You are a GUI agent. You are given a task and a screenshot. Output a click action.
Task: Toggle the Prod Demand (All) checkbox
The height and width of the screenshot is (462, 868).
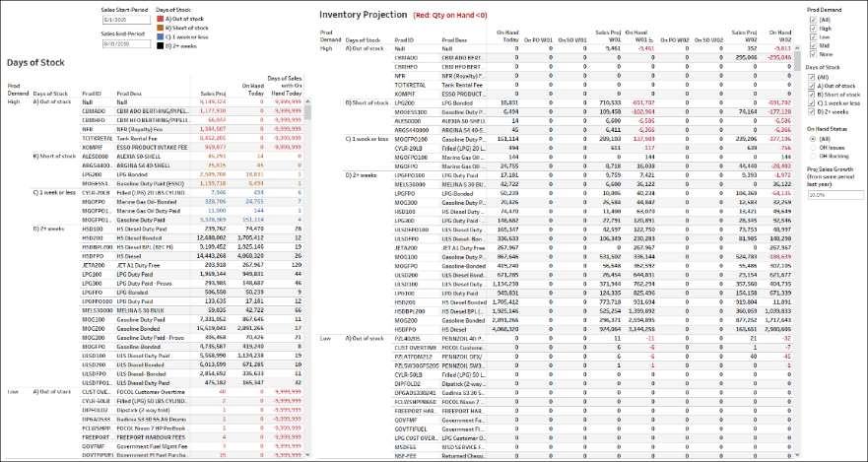pyautogui.click(x=813, y=20)
